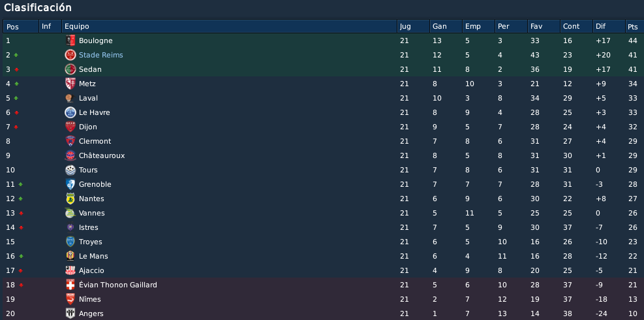Click the Grenoble club crest

coord(70,184)
